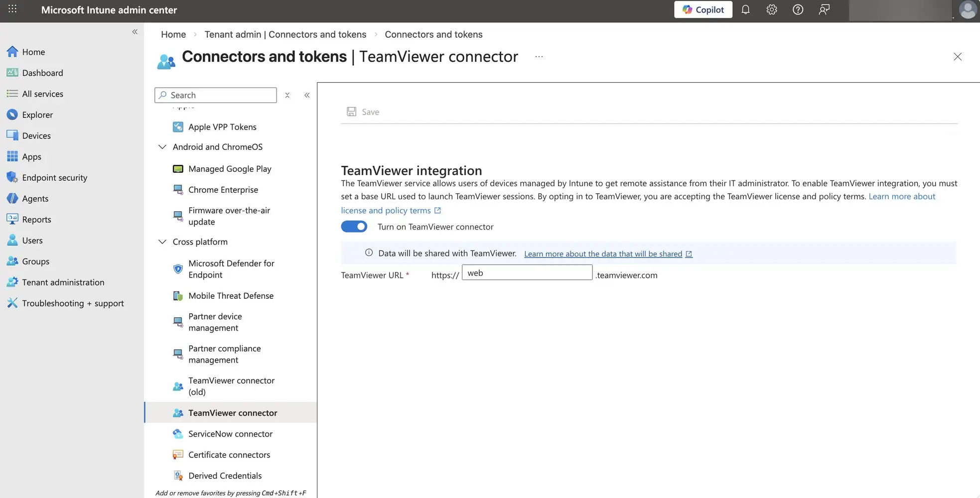This screenshot has width=980, height=498.
Task: Click the Reports icon in sidebar
Action: point(12,219)
